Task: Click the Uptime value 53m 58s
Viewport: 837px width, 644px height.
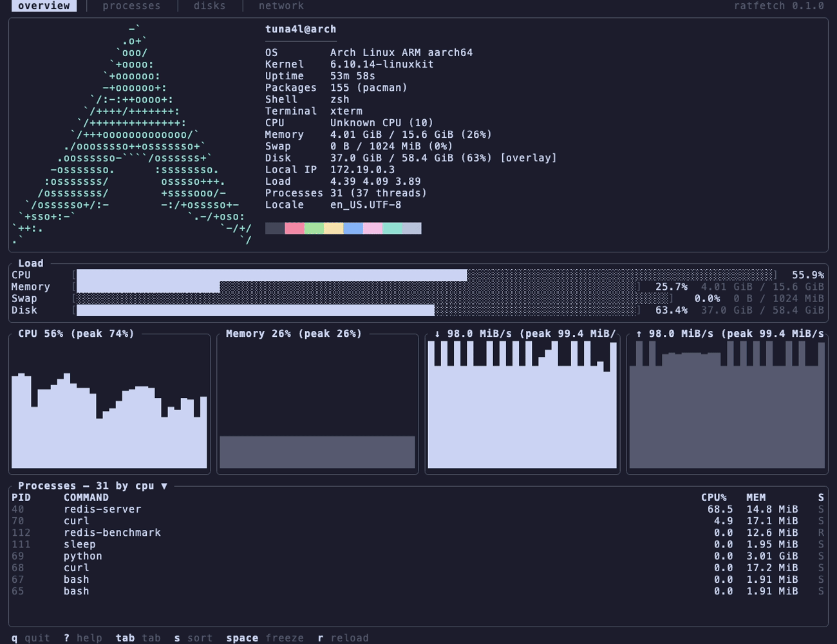Action: point(353,76)
